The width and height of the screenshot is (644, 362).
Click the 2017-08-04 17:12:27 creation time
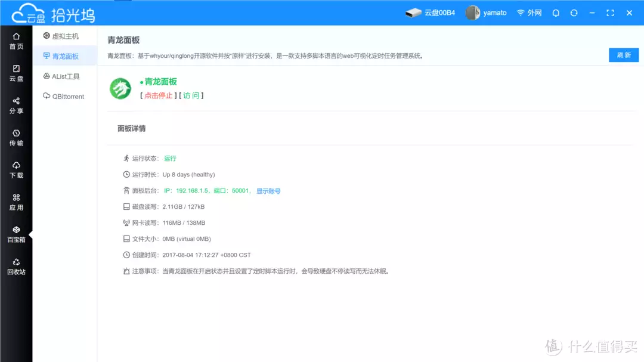(x=206, y=255)
